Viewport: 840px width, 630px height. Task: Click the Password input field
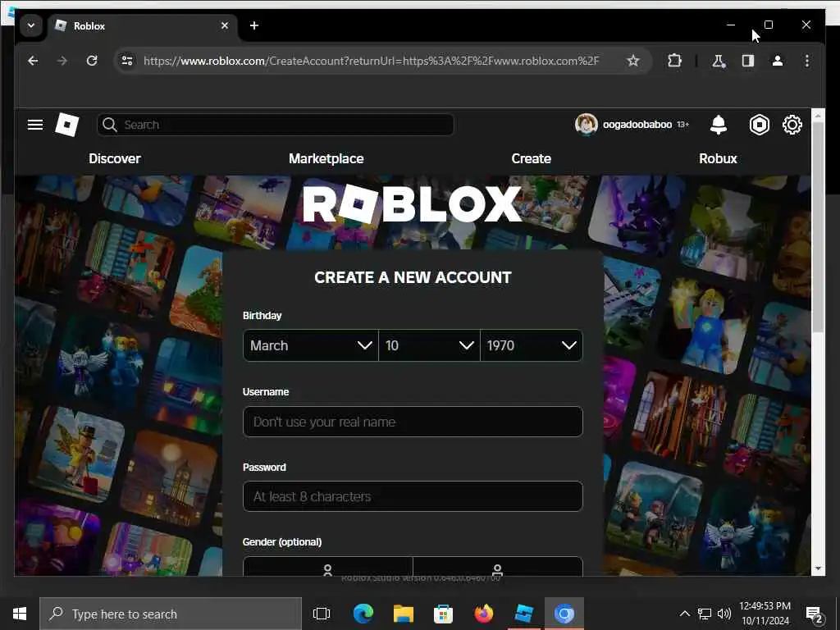413,496
